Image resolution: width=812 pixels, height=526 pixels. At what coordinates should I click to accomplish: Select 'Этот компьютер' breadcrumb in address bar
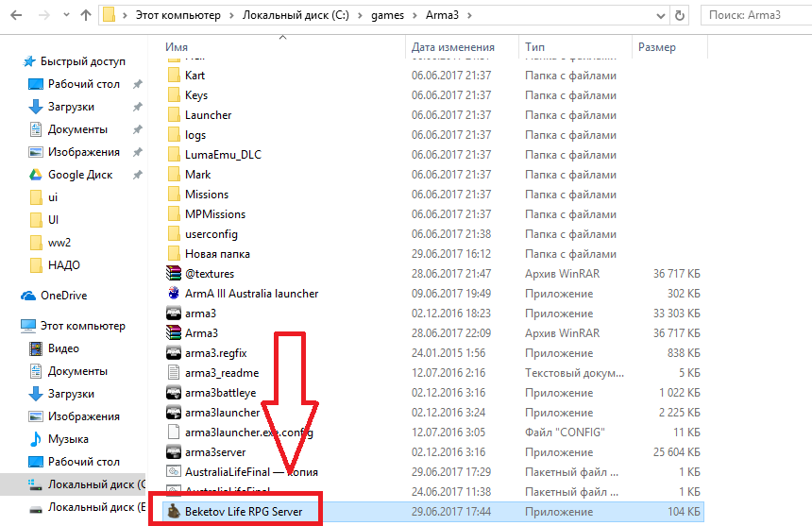[178, 15]
